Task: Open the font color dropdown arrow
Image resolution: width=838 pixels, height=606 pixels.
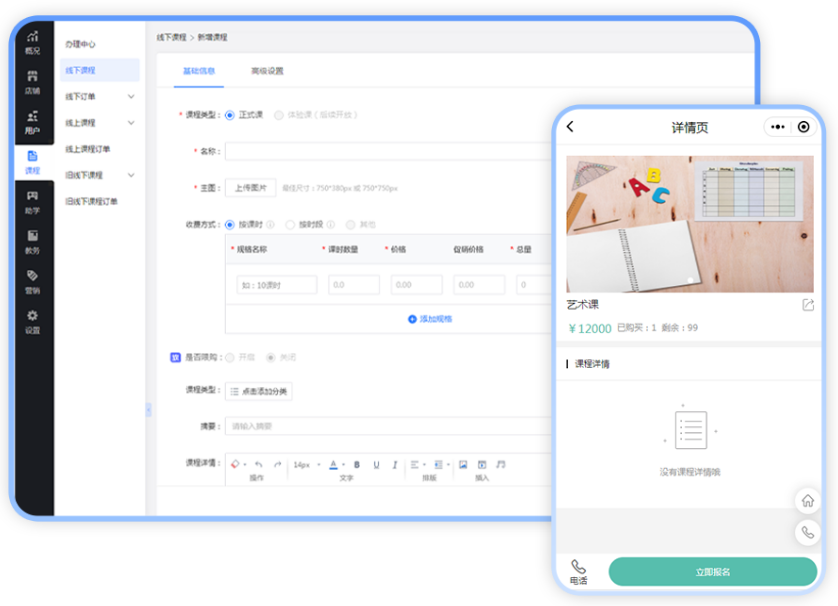Action: (x=343, y=465)
